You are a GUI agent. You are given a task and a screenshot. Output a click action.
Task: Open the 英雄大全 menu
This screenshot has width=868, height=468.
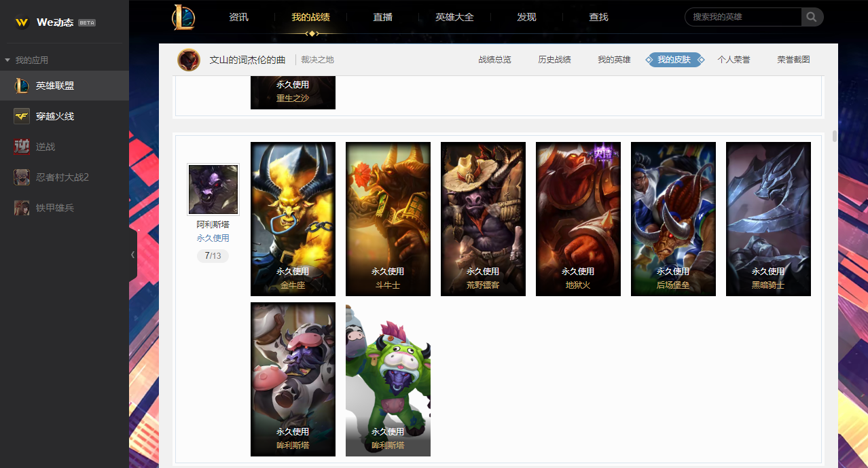click(x=454, y=17)
